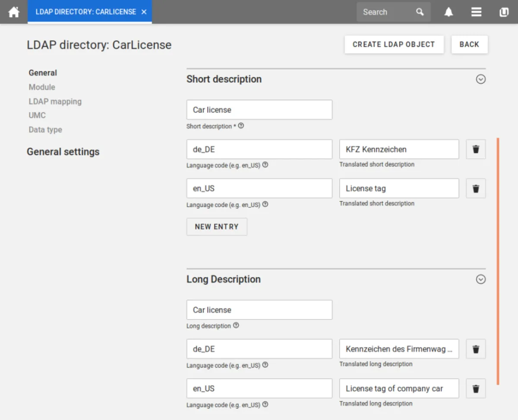Delete the License tag of company car entry
Image resolution: width=518 pixels, height=420 pixels.
pyautogui.click(x=475, y=388)
